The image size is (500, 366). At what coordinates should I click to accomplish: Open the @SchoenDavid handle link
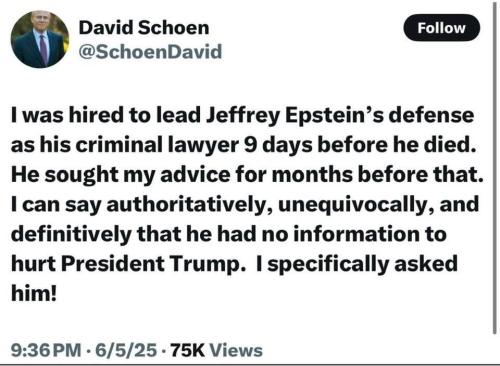[150, 52]
